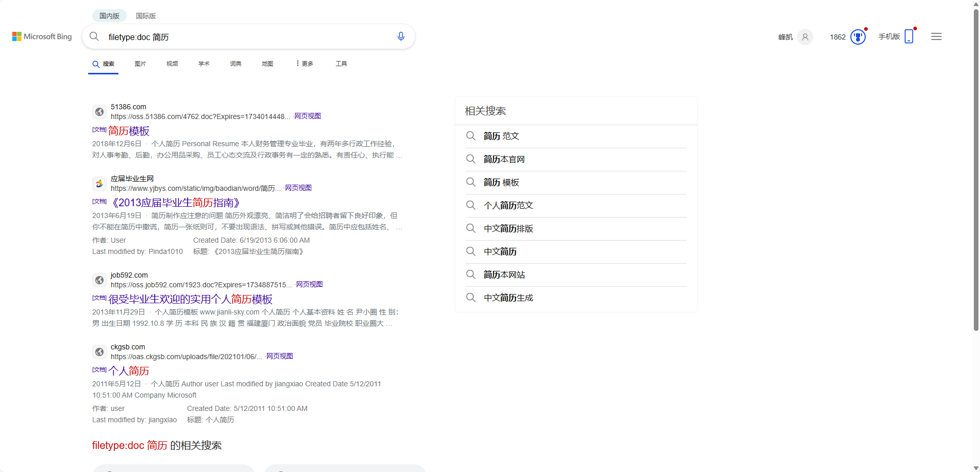Click the job592.com site globe icon

(x=99, y=280)
